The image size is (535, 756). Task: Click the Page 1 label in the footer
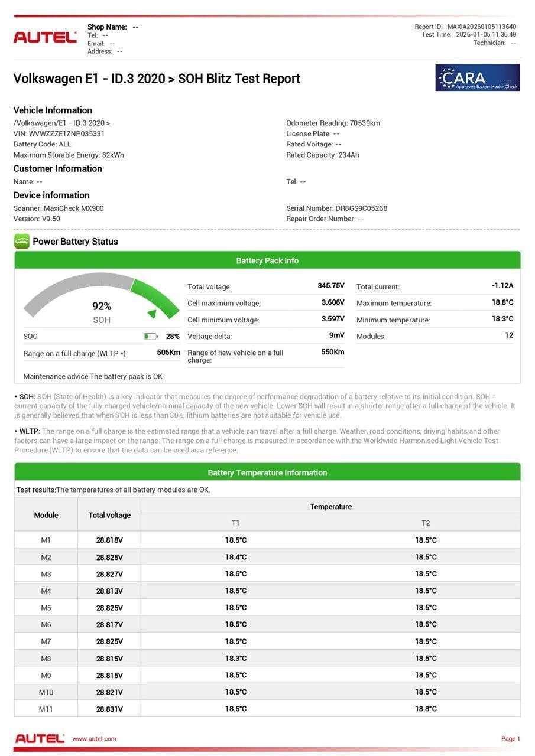(x=510, y=739)
